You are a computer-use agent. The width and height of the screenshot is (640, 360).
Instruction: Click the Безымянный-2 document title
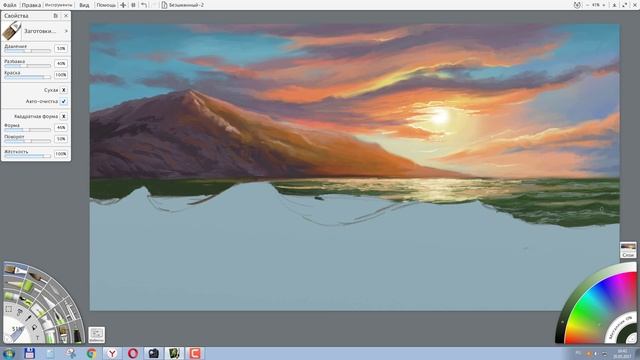click(186, 5)
